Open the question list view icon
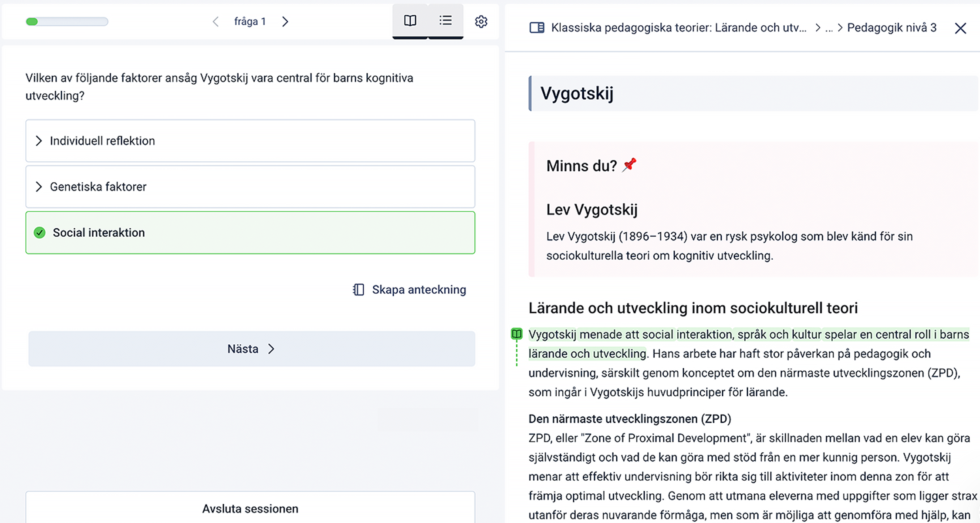980x523 pixels. [446, 21]
